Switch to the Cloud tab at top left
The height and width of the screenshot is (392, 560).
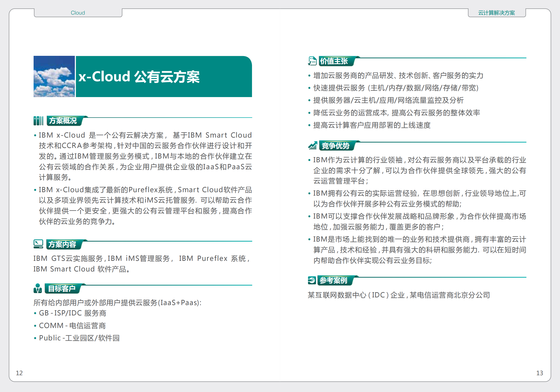(x=78, y=12)
